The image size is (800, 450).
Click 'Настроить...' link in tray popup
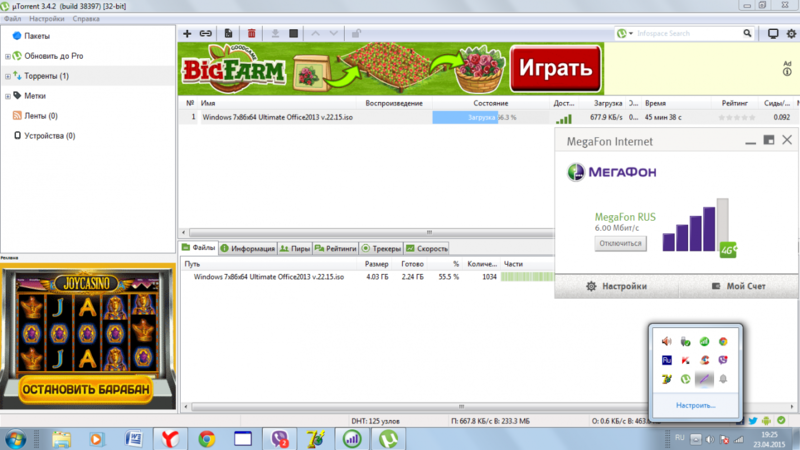click(695, 405)
